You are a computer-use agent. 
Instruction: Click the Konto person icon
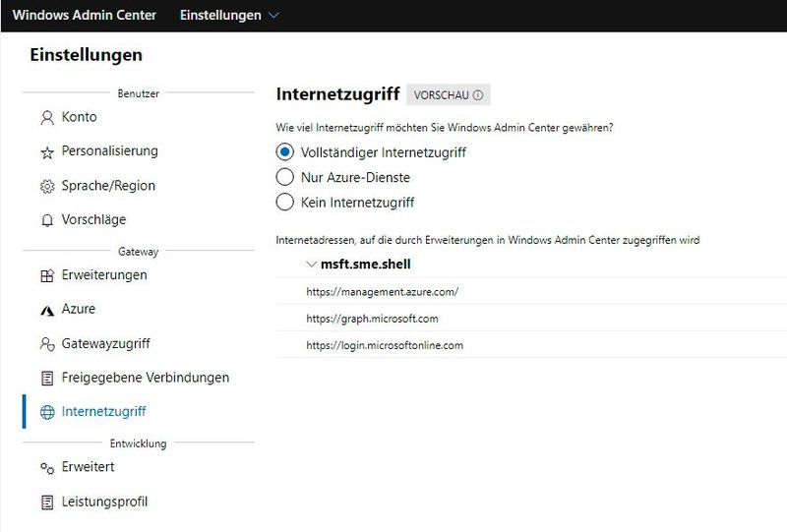coord(47,118)
